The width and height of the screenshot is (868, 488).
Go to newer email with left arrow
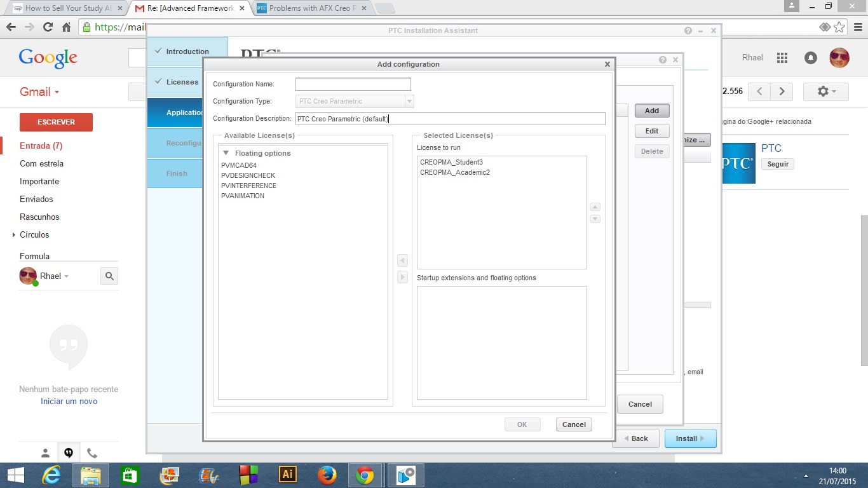tap(759, 91)
